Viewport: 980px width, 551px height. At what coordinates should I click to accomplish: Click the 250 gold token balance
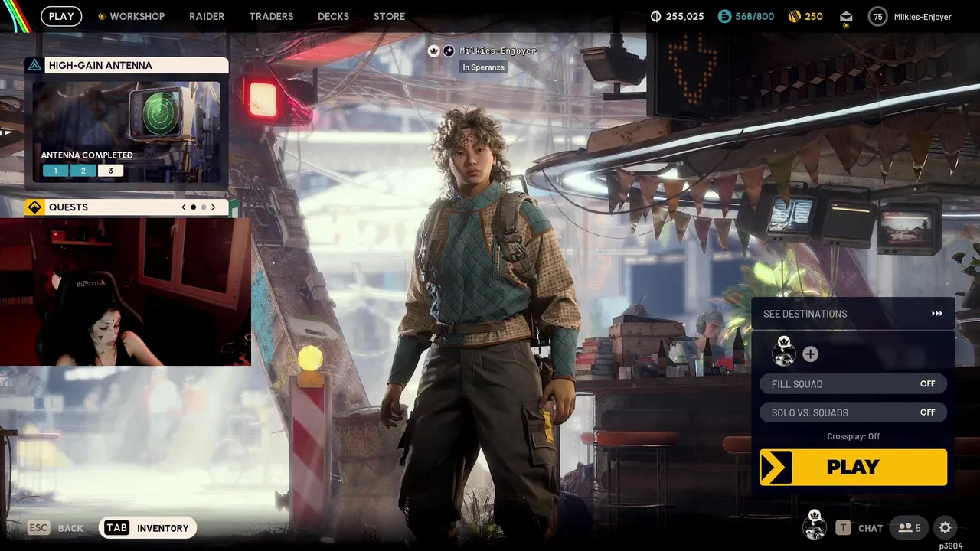pyautogui.click(x=814, y=16)
